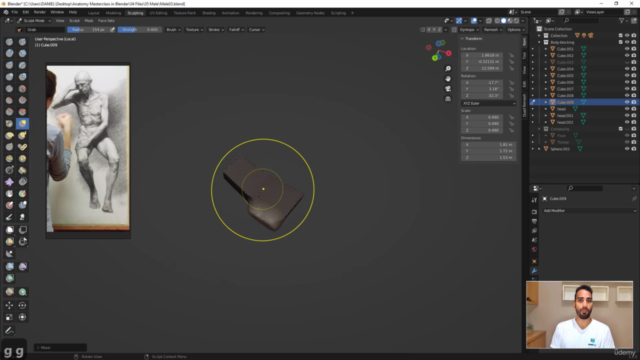Select the Draw sculpt brush
Viewport: 640px width, 360px height.
[9, 42]
